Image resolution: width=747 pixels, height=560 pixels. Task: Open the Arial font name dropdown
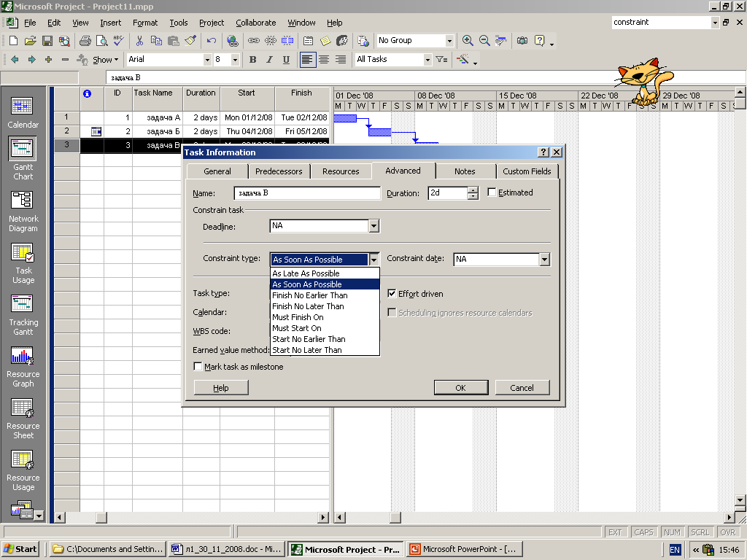pyautogui.click(x=207, y=60)
